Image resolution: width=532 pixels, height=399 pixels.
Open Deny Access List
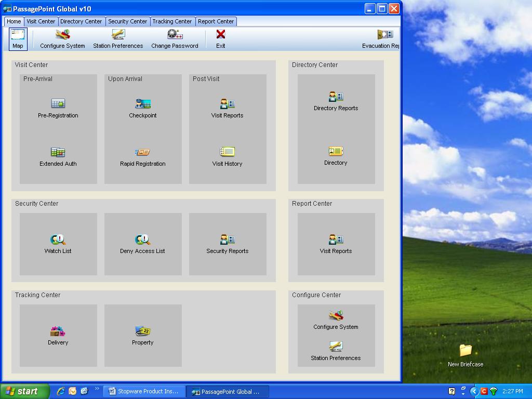(142, 240)
